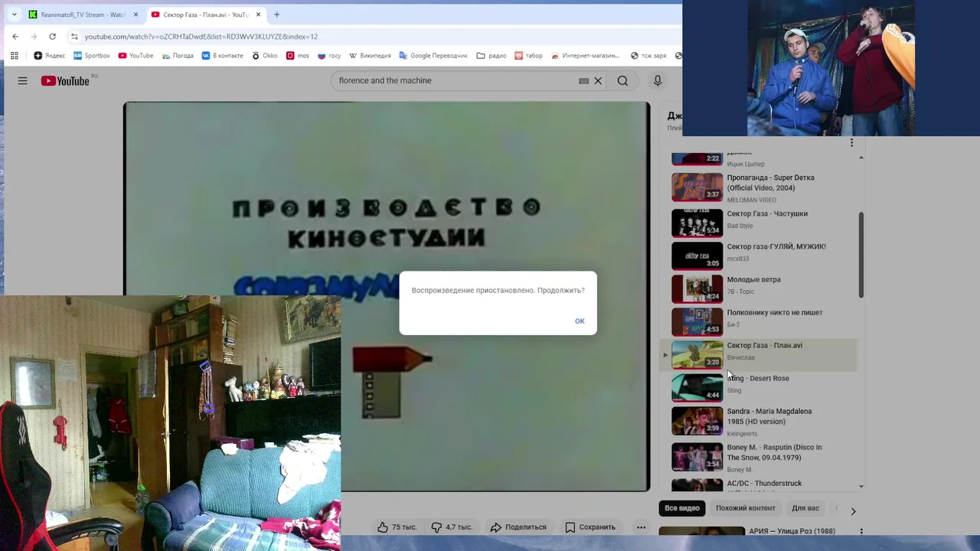Click playlist scrollbar up arrow
Image resolution: width=980 pixels, height=551 pixels.
(861, 158)
